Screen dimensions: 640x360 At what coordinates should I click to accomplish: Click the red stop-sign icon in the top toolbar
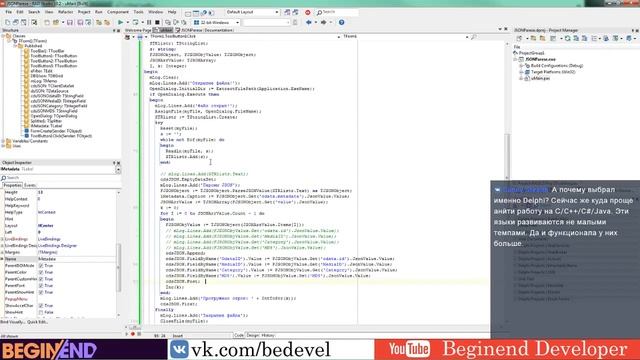[308, 12]
